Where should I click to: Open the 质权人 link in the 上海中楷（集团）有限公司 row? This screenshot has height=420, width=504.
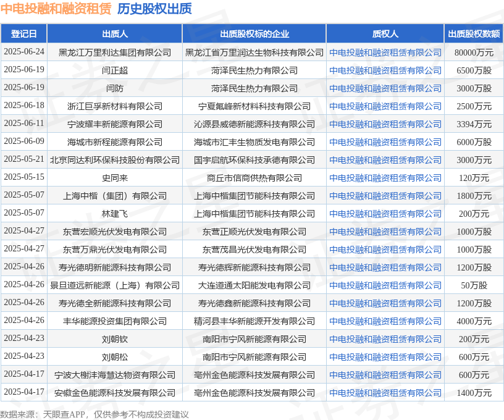(x=385, y=196)
